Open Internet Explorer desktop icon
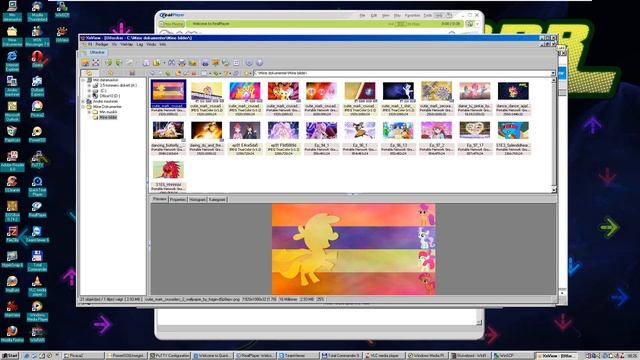The width and height of the screenshot is (640, 360). tap(12, 60)
